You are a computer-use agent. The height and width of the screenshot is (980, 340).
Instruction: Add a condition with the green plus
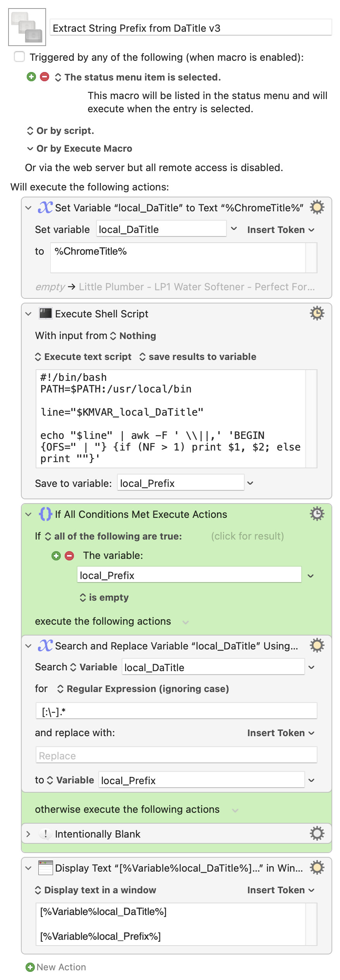[56, 556]
